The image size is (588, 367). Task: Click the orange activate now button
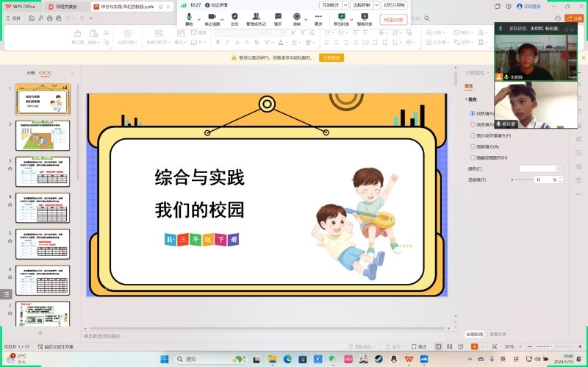tap(332, 57)
